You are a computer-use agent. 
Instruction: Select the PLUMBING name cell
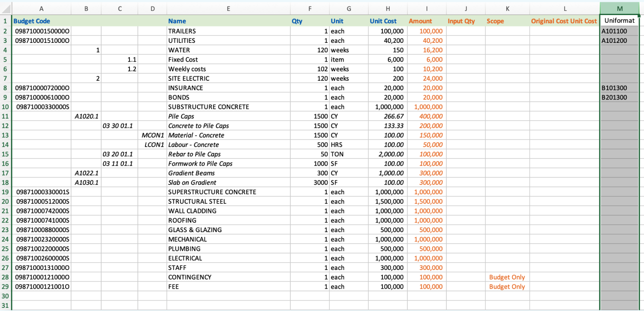[228, 249]
